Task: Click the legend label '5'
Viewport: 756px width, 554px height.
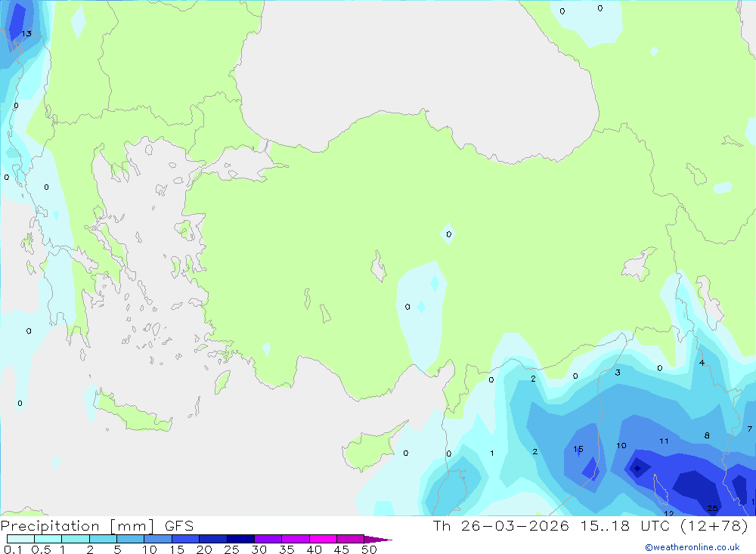Action: (117, 549)
